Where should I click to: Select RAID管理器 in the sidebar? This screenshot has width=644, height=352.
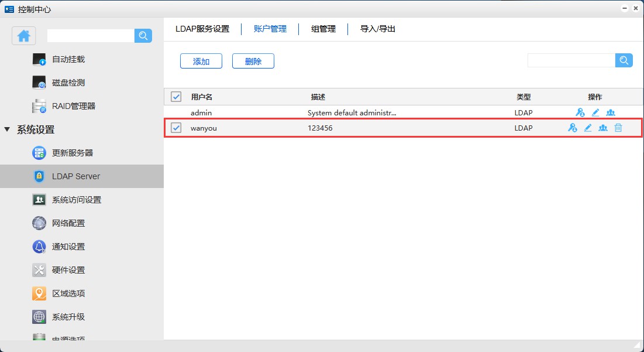pyautogui.click(x=74, y=106)
